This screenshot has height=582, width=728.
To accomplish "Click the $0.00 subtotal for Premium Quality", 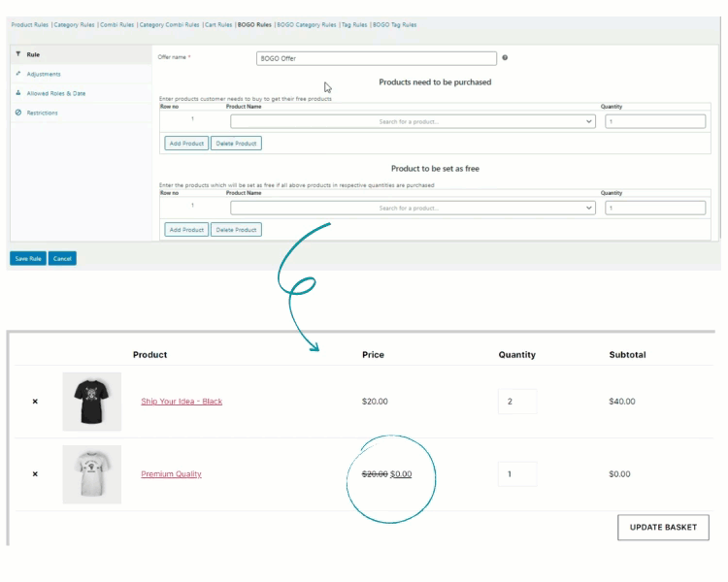I will point(620,474).
